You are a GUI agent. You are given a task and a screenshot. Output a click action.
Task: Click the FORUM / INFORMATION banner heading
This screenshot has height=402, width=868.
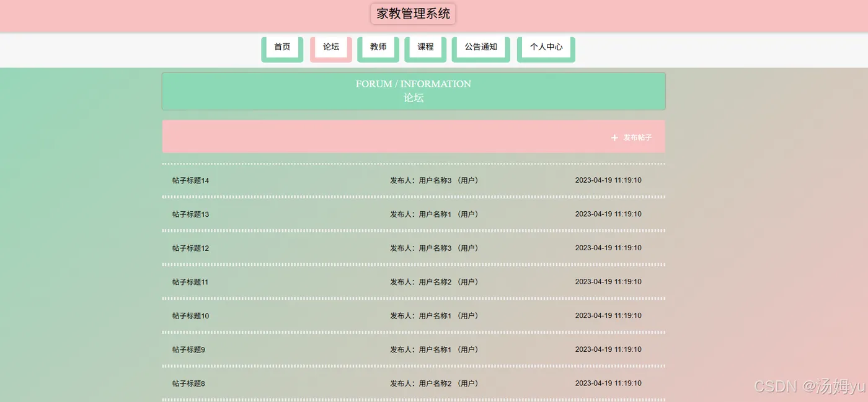(x=414, y=84)
